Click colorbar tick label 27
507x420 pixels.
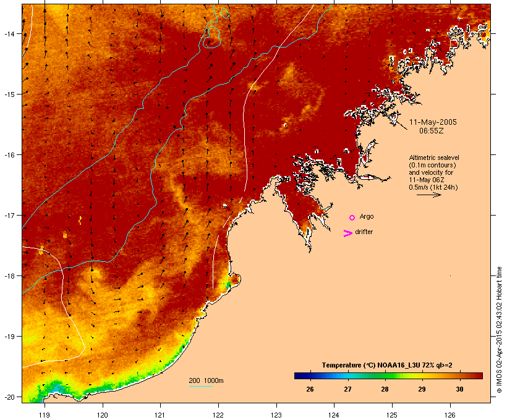(x=347, y=389)
